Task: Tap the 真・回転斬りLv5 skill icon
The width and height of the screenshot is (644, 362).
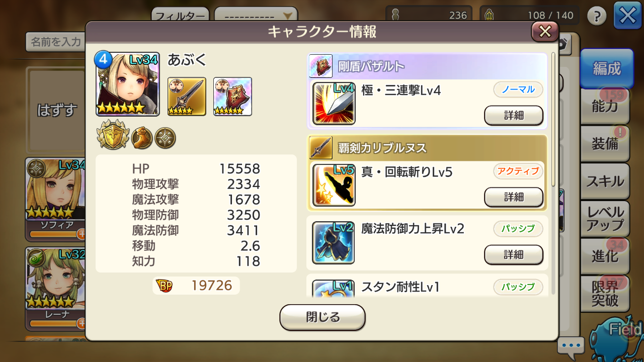Action: [x=334, y=185]
